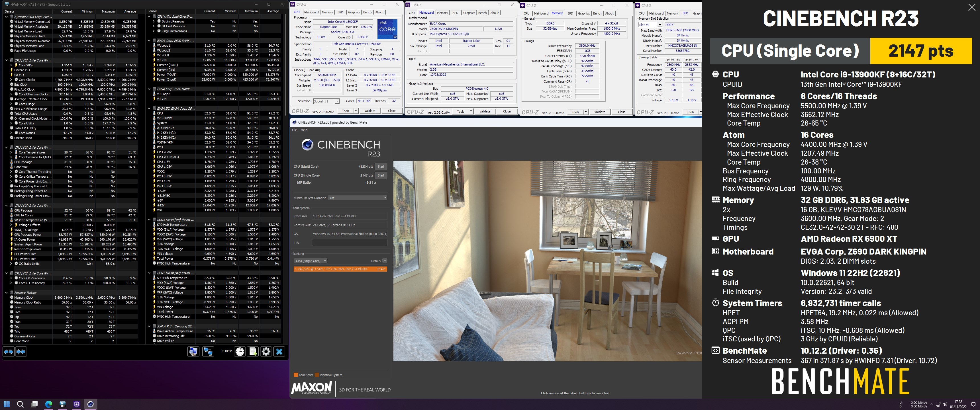Click the Info input field in Cinebench
Viewport: 980px width, 410px height.
point(350,243)
